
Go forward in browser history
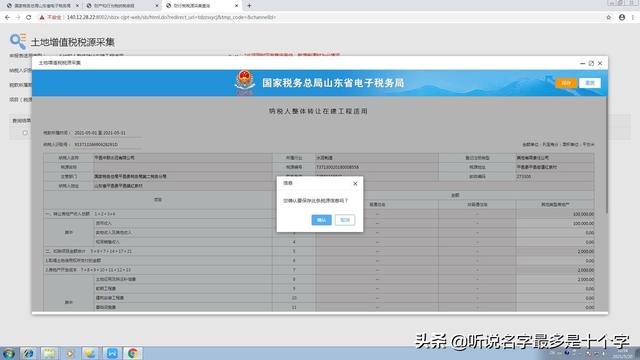[x=18, y=18]
